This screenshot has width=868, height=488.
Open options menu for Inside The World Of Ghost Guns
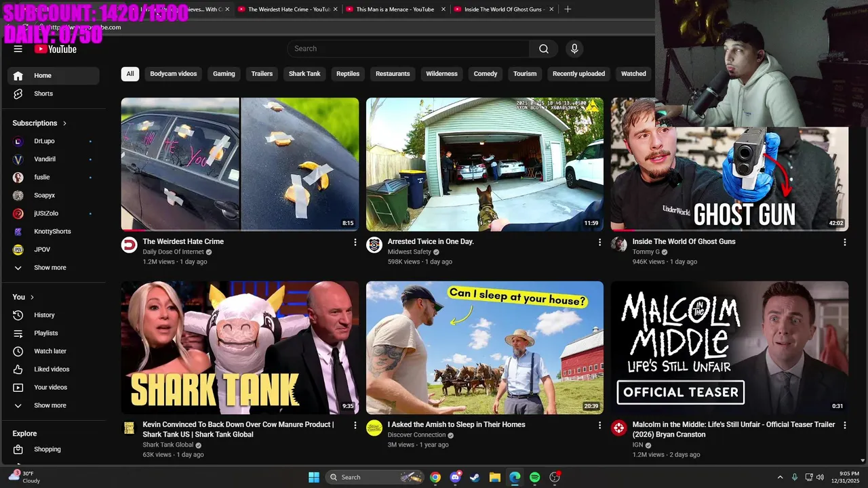[x=844, y=242]
